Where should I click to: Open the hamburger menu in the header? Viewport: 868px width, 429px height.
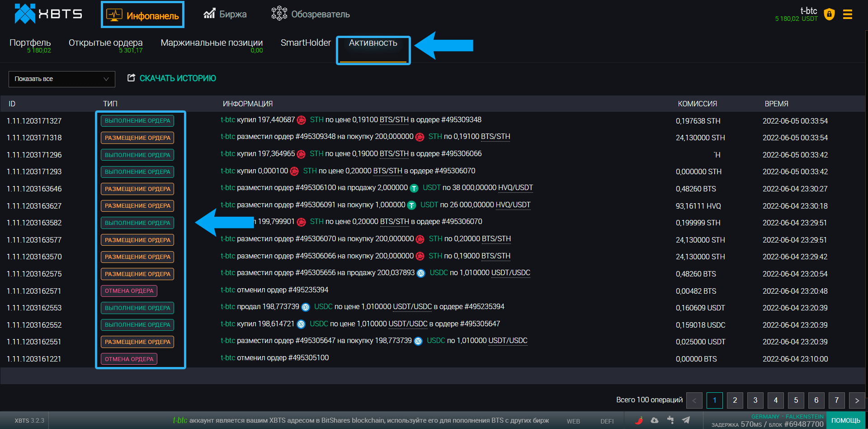point(848,14)
